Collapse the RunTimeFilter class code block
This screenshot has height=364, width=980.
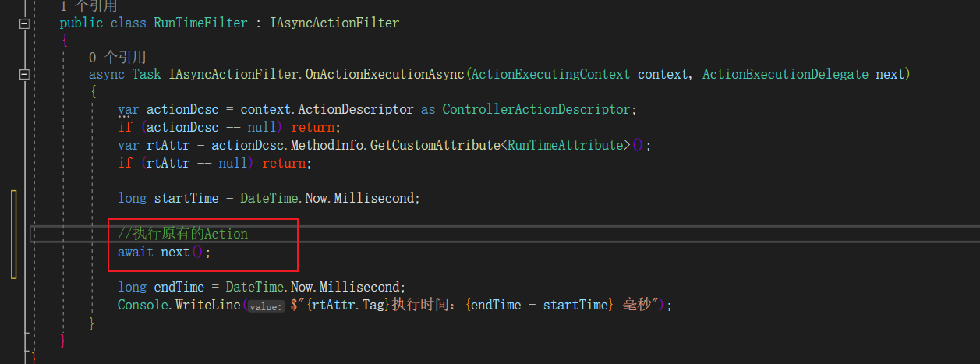[24, 23]
